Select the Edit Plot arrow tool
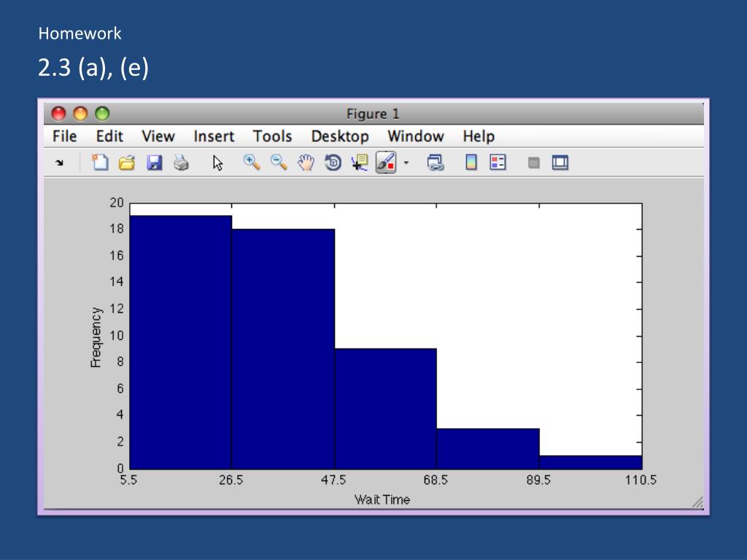 pos(217,163)
